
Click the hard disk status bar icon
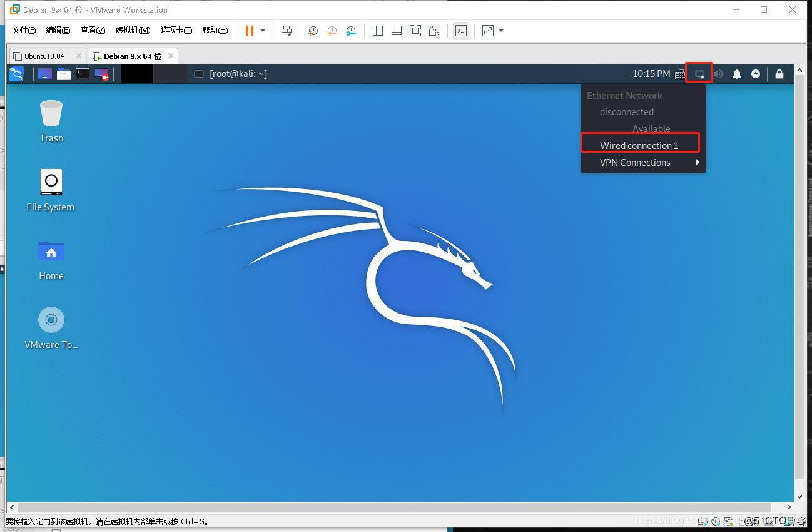[x=703, y=521]
